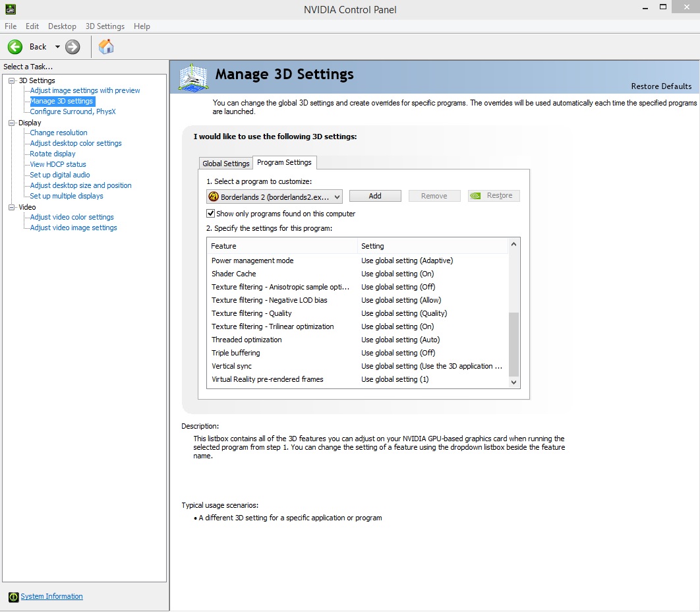Viewport: 700px width, 612px height.
Task: Open Change resolution task
Action: point(59,133)
